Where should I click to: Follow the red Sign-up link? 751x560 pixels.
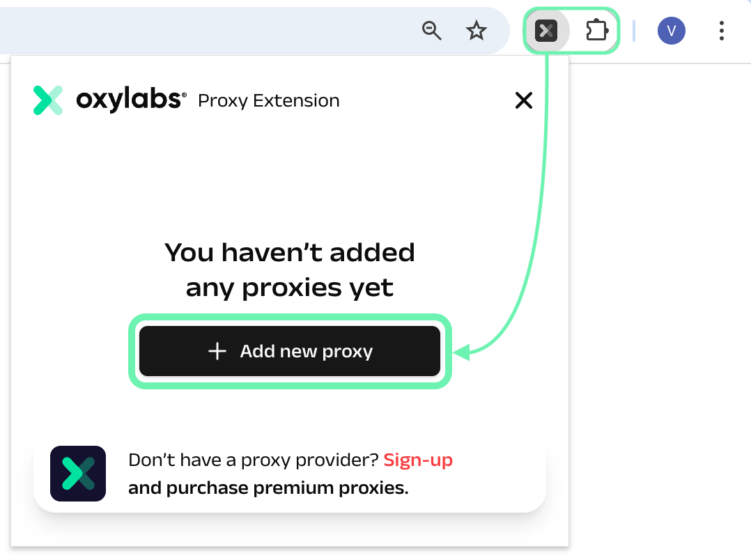(418, 460)
